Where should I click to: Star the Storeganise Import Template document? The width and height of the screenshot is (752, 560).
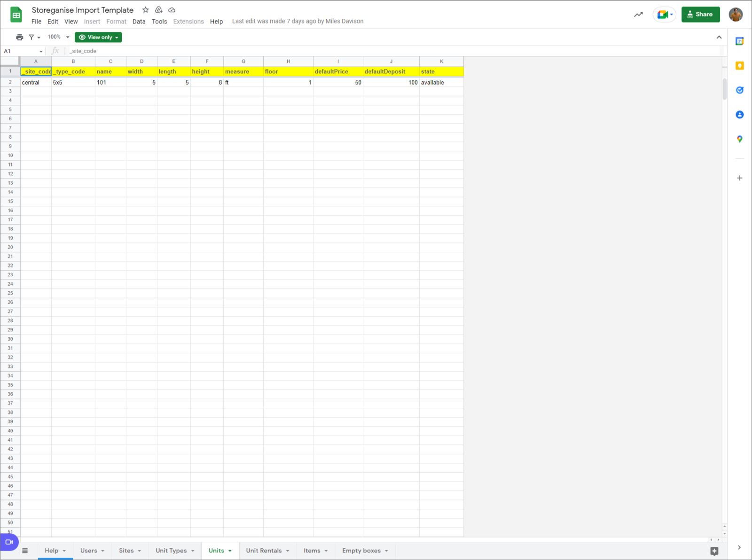click(146, 10)
